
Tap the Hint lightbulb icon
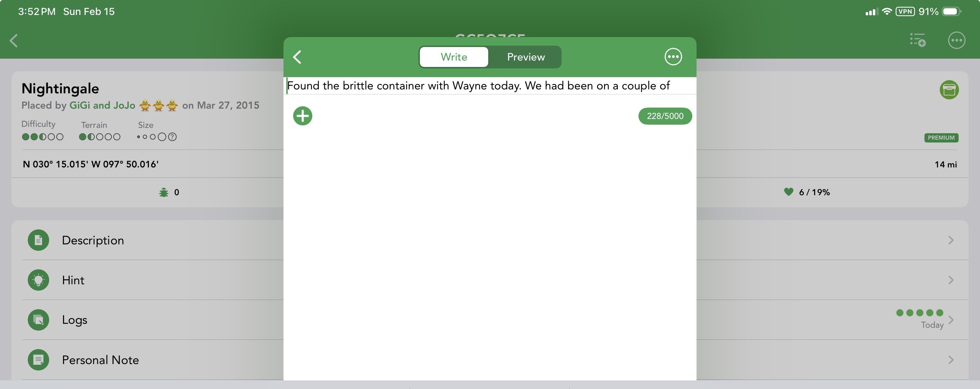(x=38, y=280)
